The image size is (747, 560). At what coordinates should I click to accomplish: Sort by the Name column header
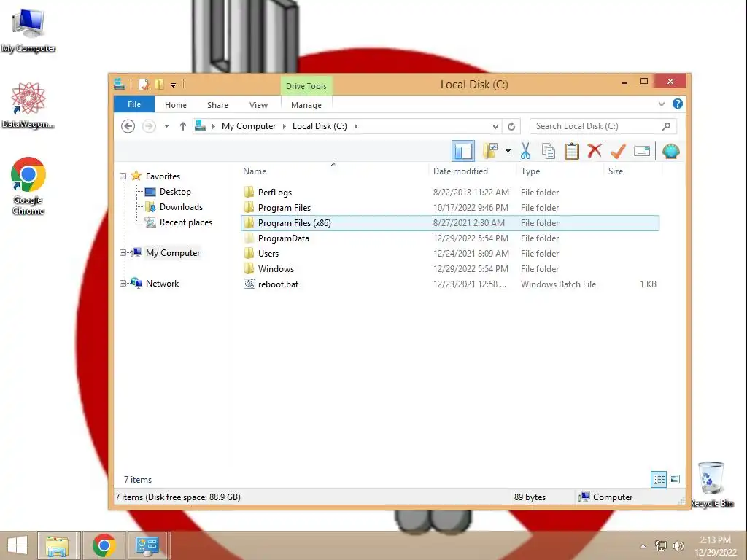click(x=255, y=171)
